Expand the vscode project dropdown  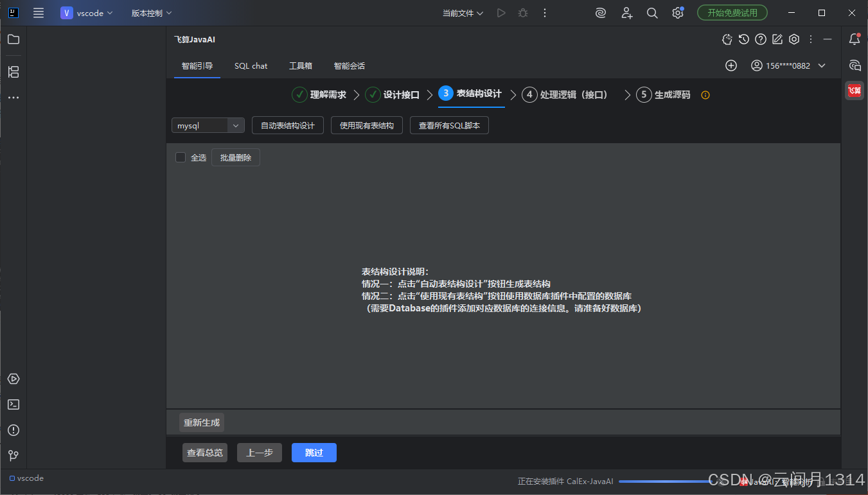pos(87,13)
